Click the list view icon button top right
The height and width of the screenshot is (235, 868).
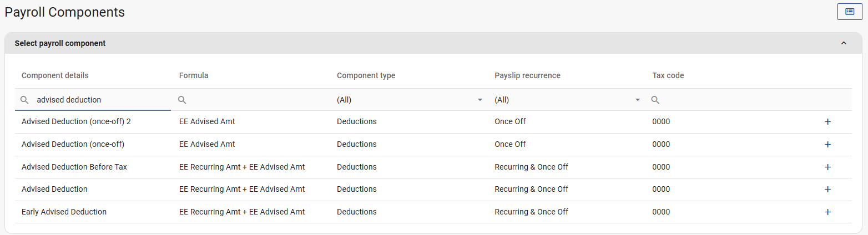pos(850,12)
